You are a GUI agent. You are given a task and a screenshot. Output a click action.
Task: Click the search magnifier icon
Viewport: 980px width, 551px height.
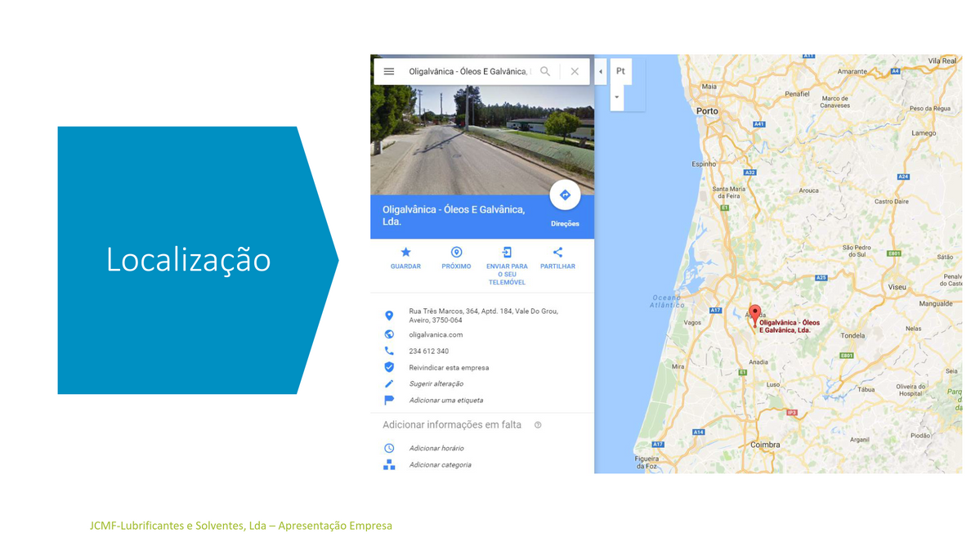point(545,72)
